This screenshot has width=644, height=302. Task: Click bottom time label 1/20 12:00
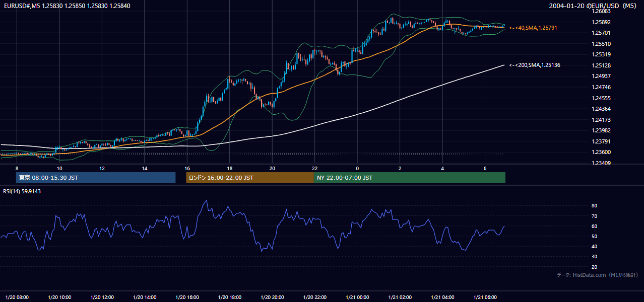[102, 297]
